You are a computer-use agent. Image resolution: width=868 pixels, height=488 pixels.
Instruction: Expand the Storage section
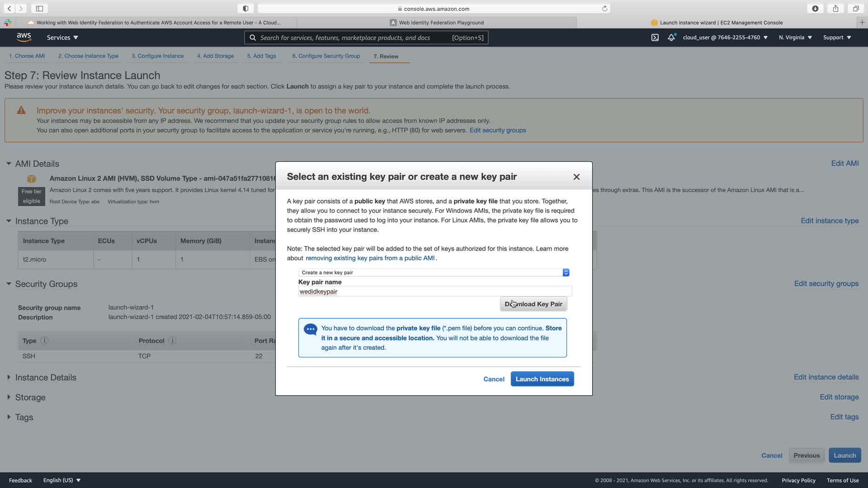pyautogui.click(x=9, y=397)
